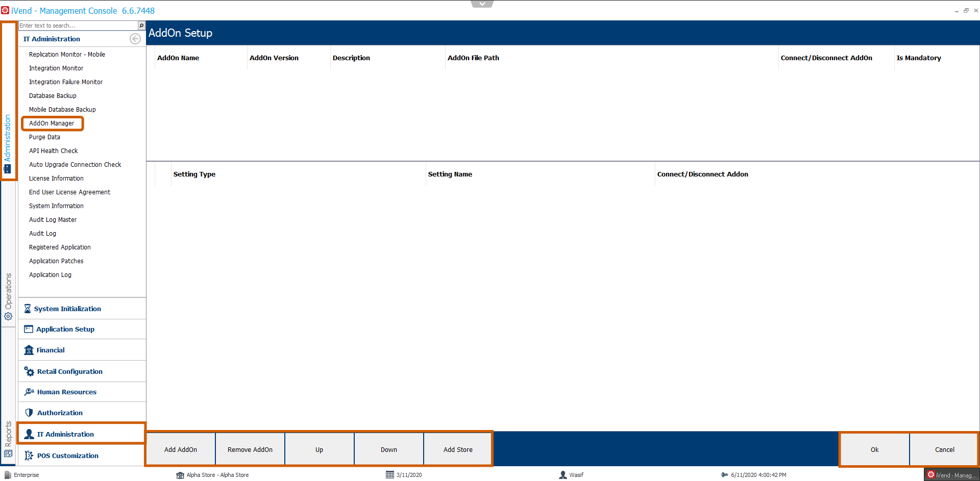Open Database Backup from the list
Image resolution: width=980 pixels, height=481 pixels.
tap(53, 96)
